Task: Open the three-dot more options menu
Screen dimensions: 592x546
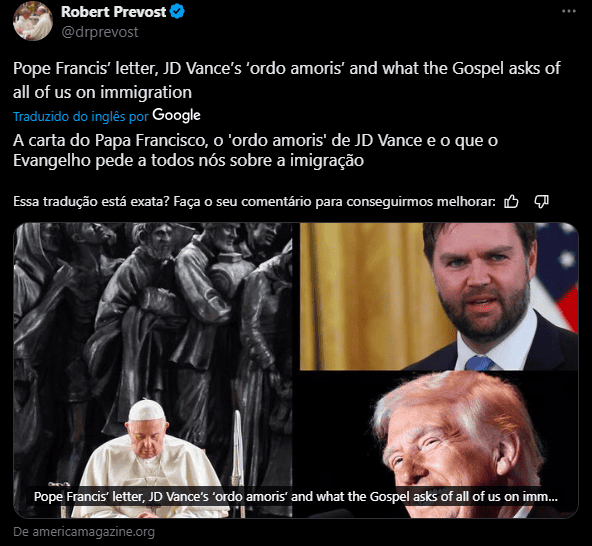Action: (569, 11)
